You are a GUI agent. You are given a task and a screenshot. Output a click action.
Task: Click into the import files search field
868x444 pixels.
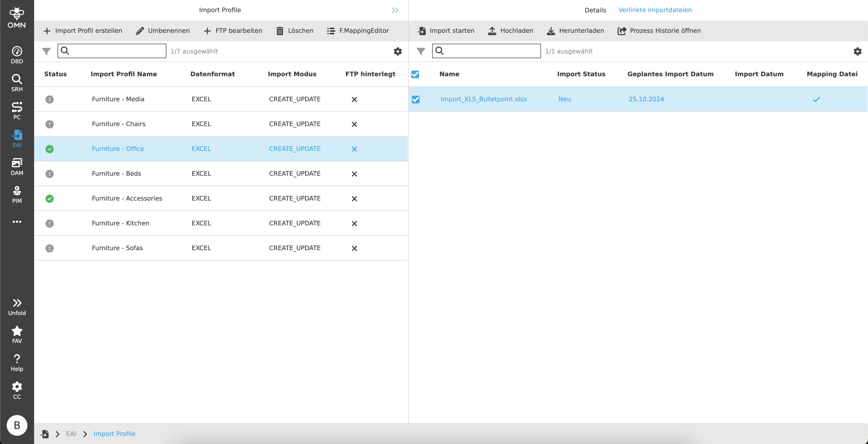486,51
